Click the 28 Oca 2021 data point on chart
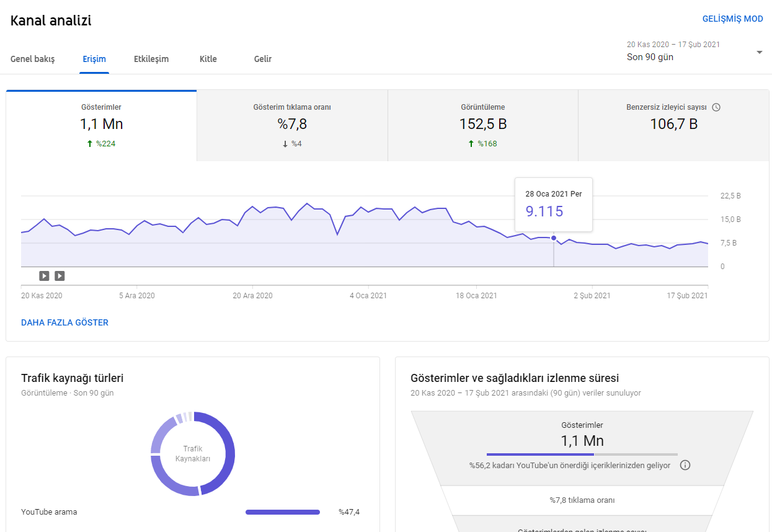The height and width of the screenshot is (532, 772). click(x=554, y=238)
